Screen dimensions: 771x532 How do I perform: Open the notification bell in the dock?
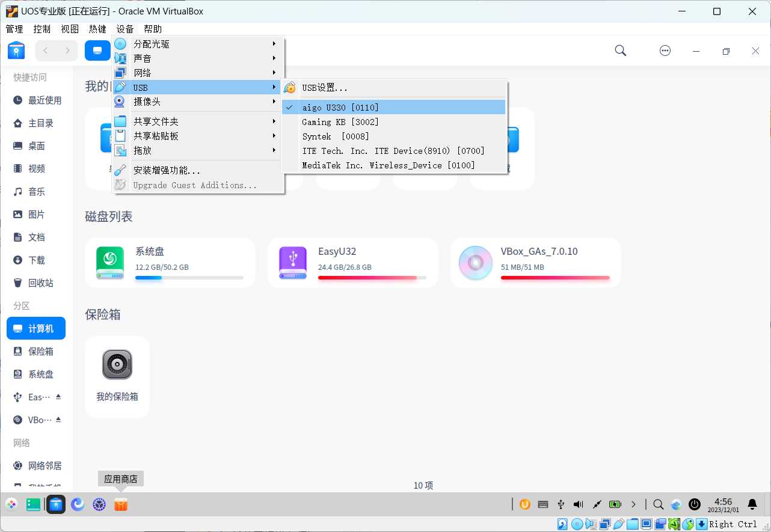(752, 504)
